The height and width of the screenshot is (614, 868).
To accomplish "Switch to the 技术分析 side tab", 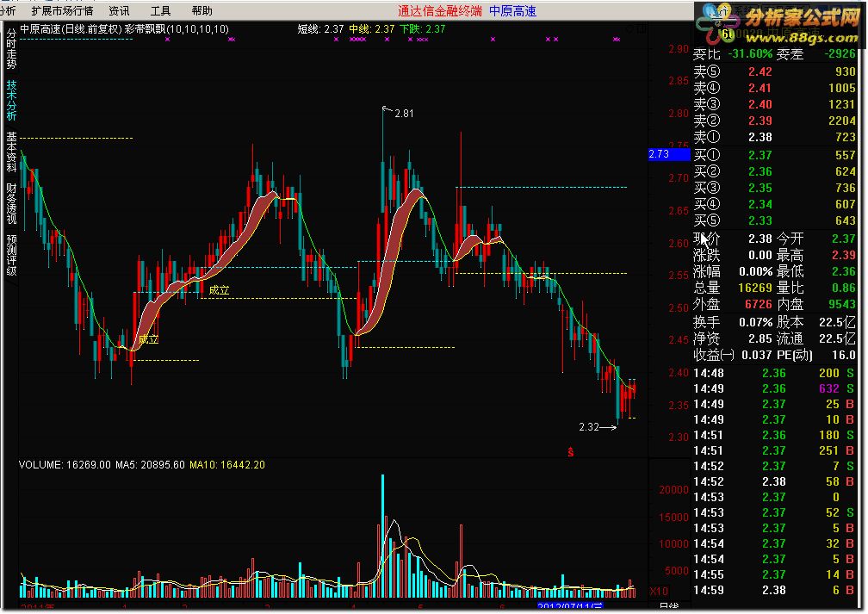I will pos(11,100).
